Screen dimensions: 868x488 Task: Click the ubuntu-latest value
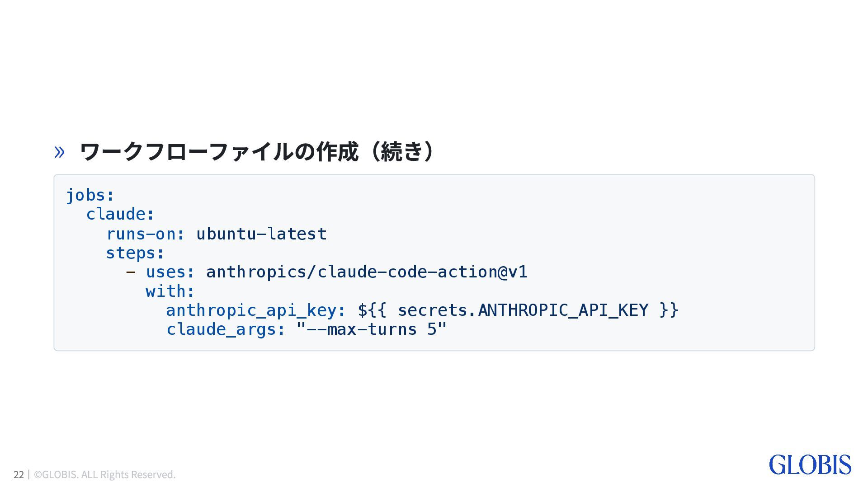[x=261, y=234]
